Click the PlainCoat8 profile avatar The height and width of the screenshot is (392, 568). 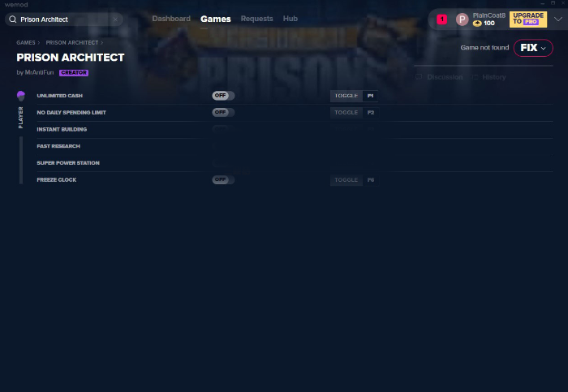(462, 19)
